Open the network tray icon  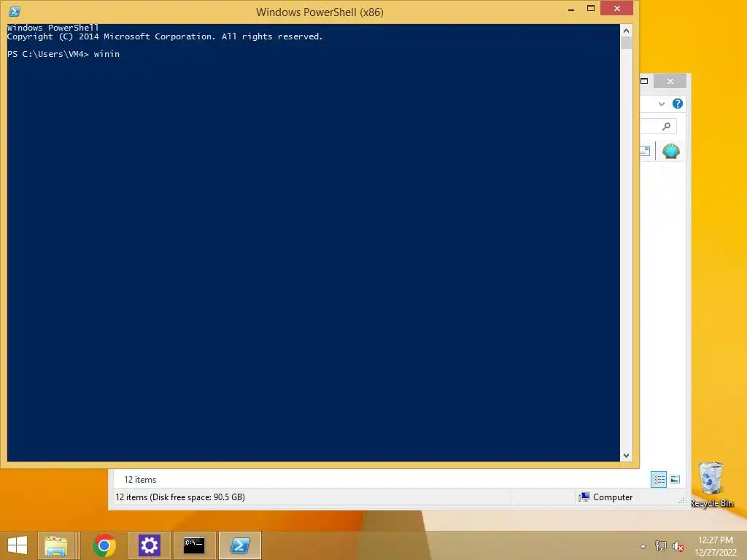tap(660, 546)
